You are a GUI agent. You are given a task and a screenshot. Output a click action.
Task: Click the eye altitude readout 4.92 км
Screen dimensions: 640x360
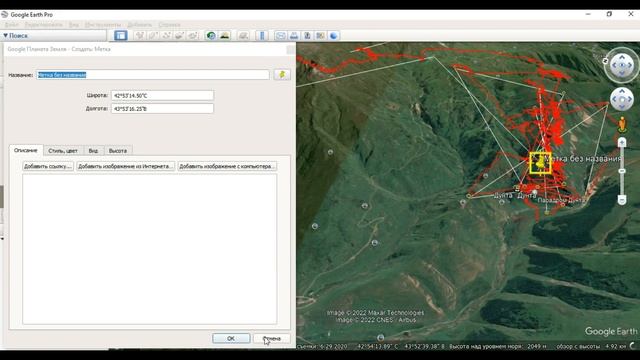(616, 346)
